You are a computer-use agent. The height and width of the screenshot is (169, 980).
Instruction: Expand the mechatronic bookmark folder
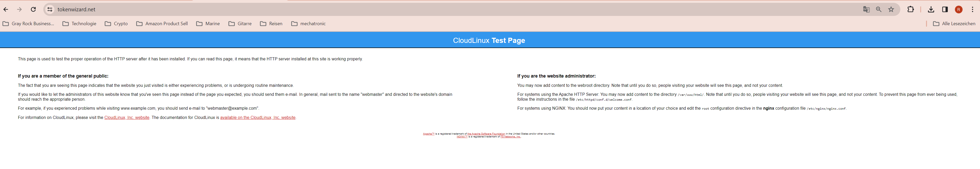click(x=308, y=24)
